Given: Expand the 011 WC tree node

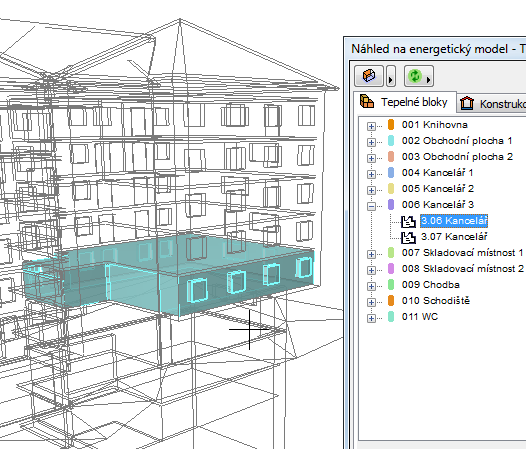Looking at the screenshot, I should point(371,318).
